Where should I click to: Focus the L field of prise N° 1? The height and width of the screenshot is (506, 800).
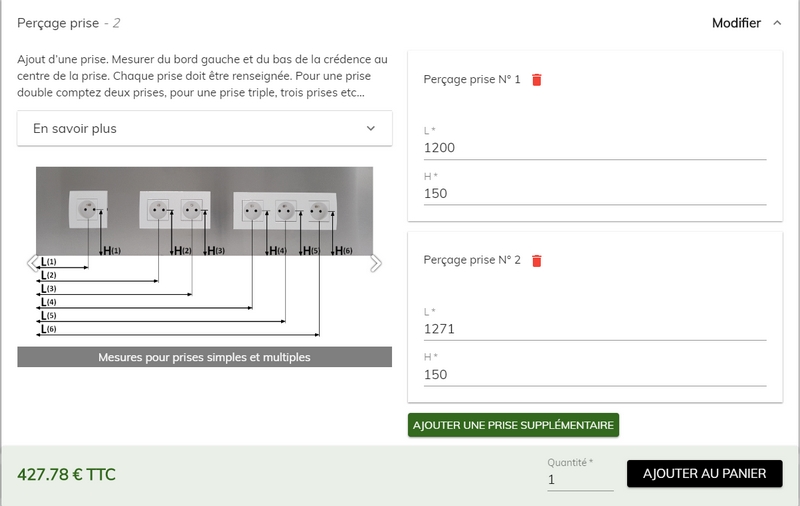pos(594,148)
